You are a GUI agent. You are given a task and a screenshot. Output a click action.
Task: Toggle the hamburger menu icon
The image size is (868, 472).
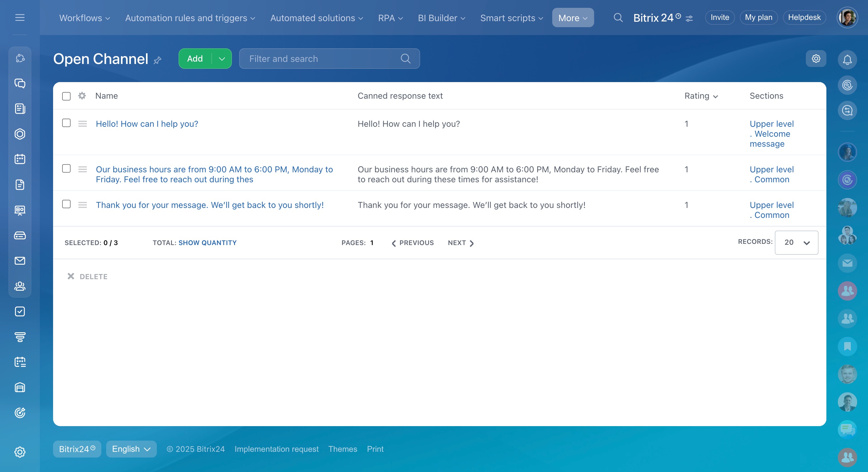[20, 18]
